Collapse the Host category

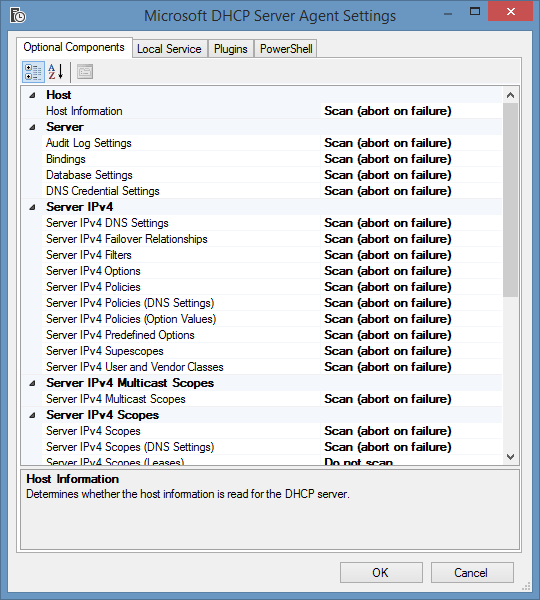pyautogui.click(x=33, y=95)
